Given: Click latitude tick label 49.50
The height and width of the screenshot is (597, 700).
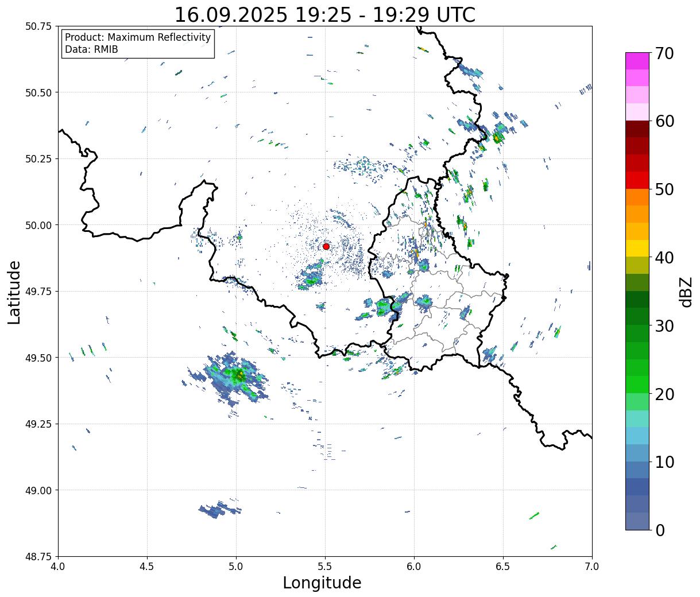Looking at the screenshot, I should coord(38,358).
